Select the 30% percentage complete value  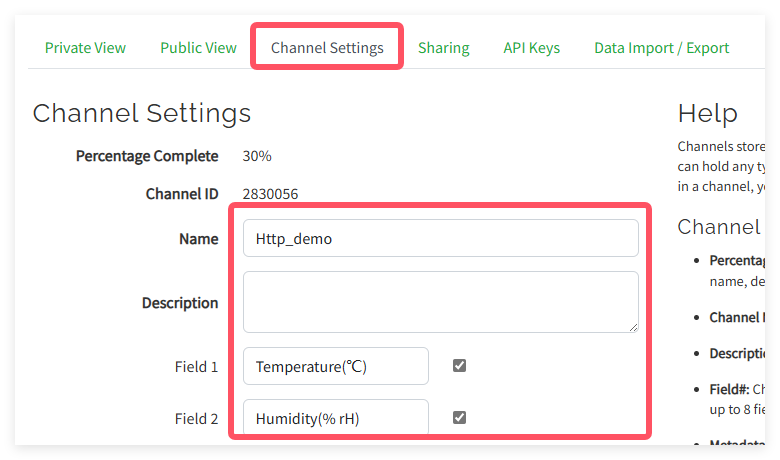click(257, 156)
